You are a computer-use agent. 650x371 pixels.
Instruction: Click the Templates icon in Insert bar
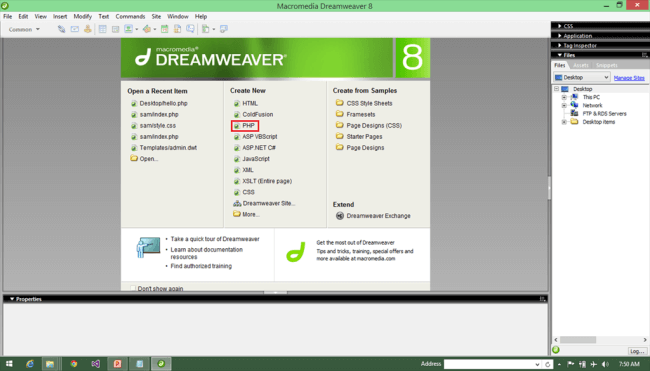(206, 29)
